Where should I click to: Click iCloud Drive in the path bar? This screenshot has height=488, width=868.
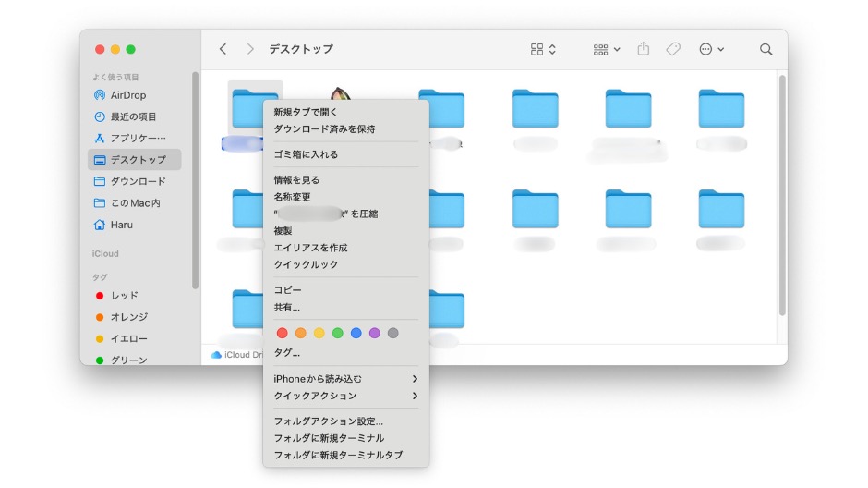tap(237, 355)
